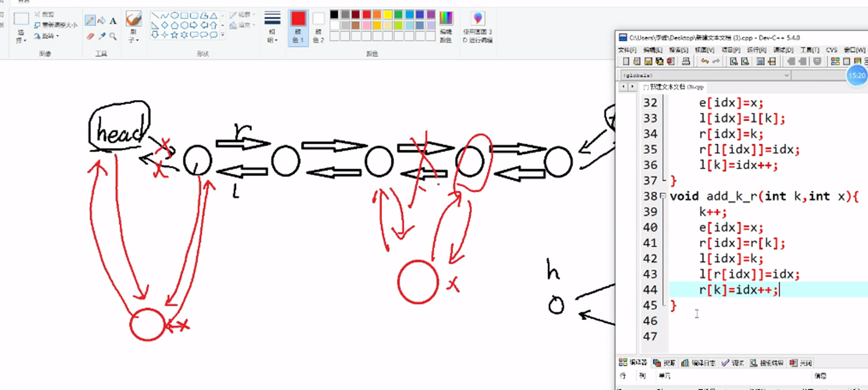Viewport: 868px width, 390px height.
Task: Click the Find icon in Dev-C++ toolbar
Action: point(734,62)
